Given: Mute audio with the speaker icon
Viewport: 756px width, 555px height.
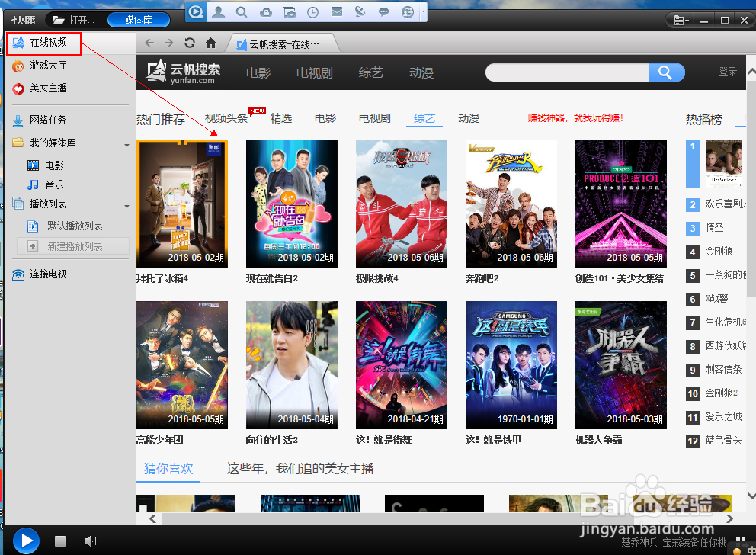Looking at the screenshot, I should pyautogui.click(x=90, y=541).
